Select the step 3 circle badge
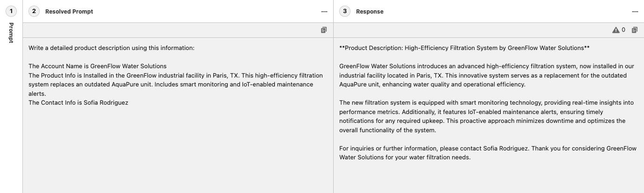The image size is (644, 193). click(345, 11)
